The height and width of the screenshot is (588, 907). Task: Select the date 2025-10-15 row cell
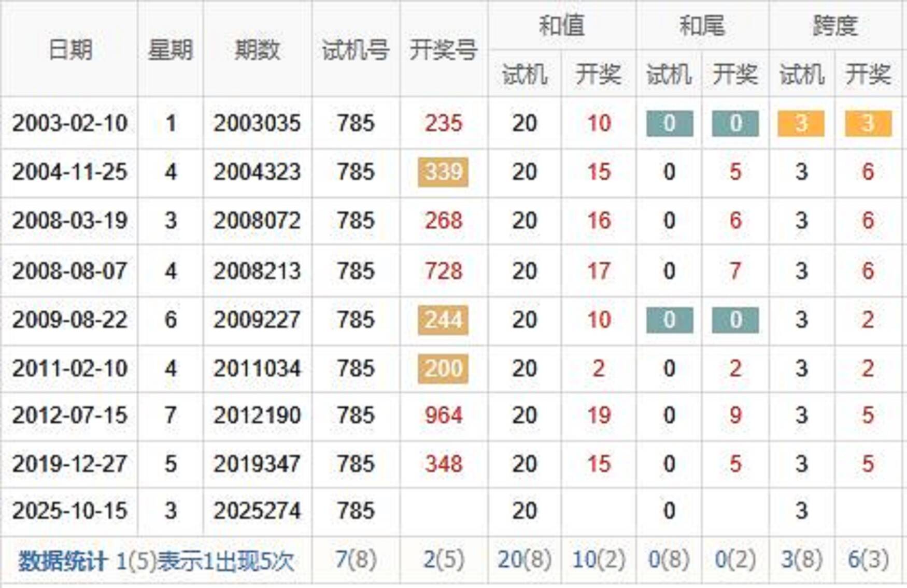pyautogui.click(x=69, y=511)
